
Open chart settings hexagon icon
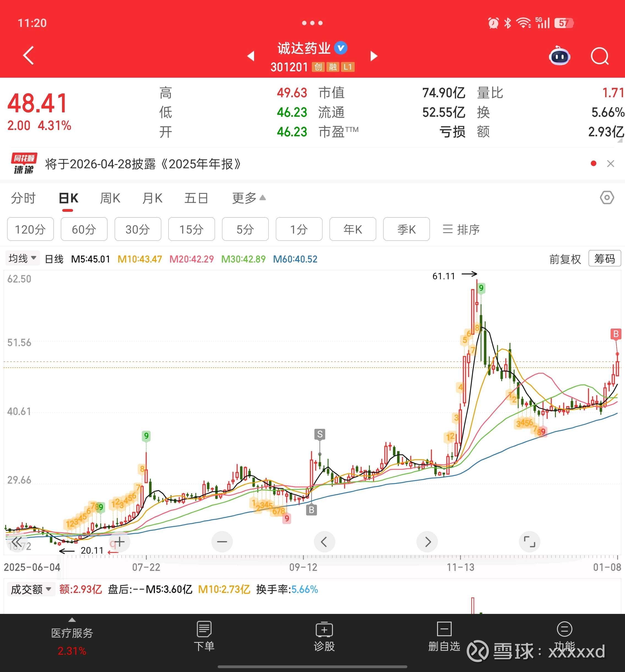[x=607, y=197]
